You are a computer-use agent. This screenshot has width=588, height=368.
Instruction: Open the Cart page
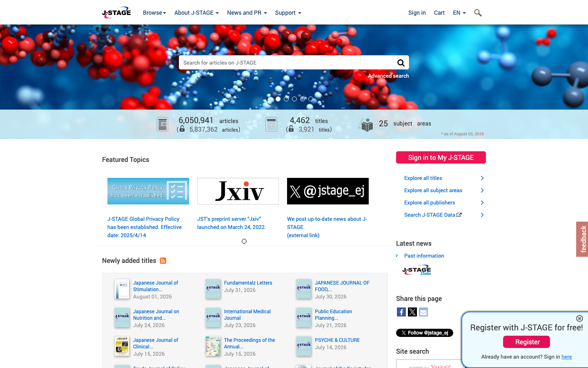439,13
